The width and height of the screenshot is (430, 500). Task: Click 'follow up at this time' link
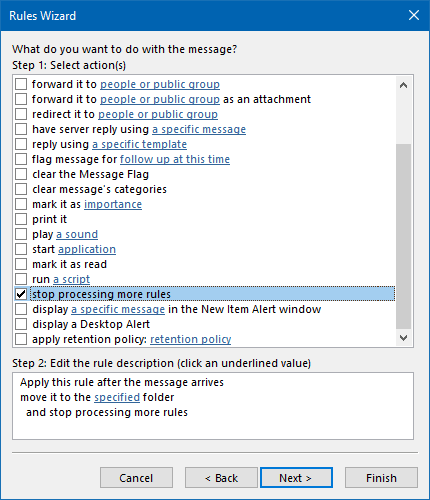point(175,159)
